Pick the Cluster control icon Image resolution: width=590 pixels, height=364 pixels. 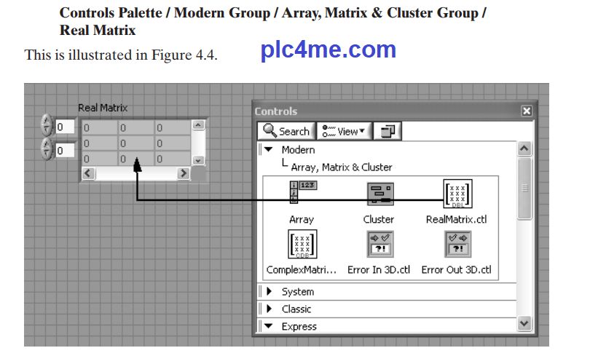pyautogui.click(x=379, y=194)
